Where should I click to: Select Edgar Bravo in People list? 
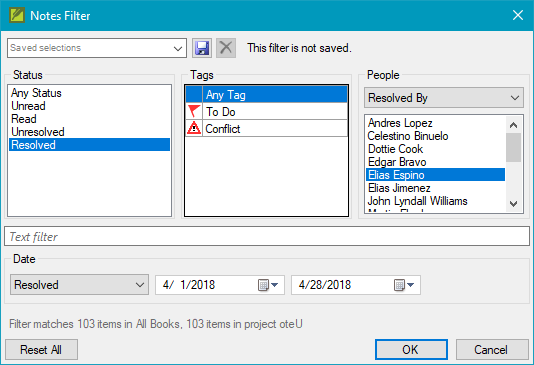point(435,162)
